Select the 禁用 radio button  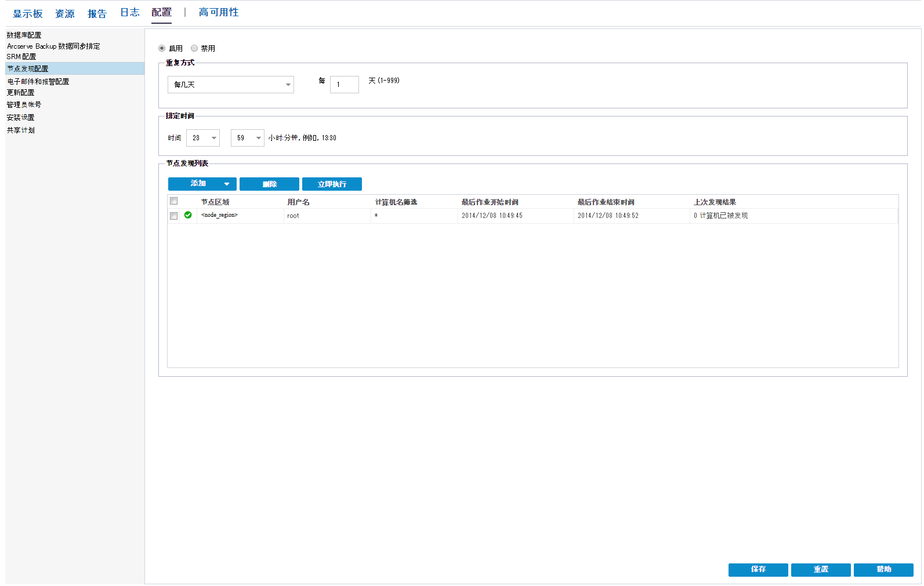[x=194, y=48]
